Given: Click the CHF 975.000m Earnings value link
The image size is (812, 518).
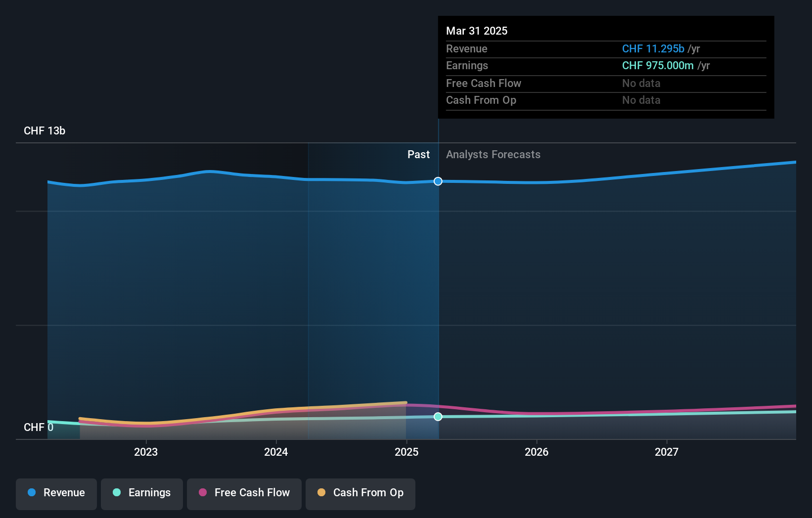Looking at the screenshot, I should [658, 65].
